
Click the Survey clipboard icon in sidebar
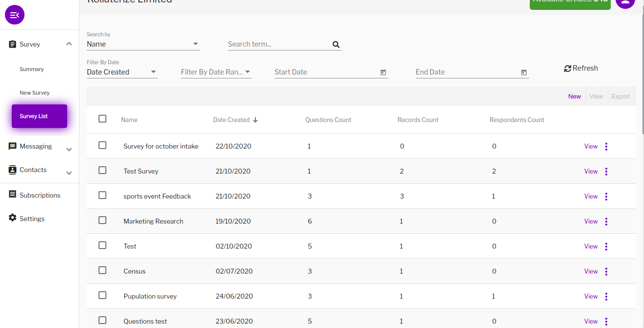tap(13, 44)
